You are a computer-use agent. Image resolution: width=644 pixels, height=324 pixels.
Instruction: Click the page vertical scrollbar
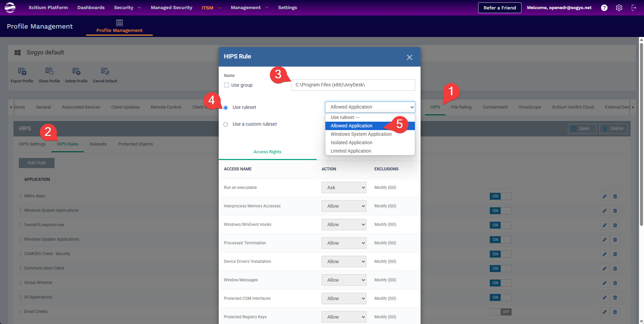(x=641, y=134)
